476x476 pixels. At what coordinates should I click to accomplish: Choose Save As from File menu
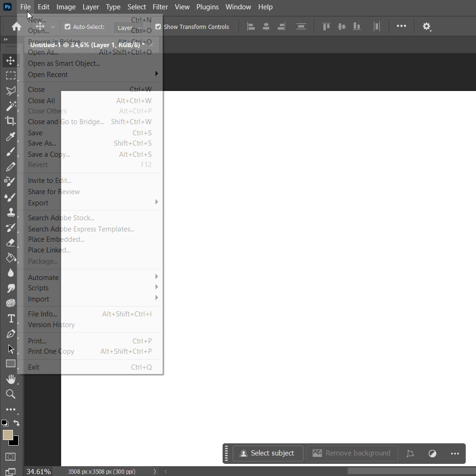click(x=91, y=143)
